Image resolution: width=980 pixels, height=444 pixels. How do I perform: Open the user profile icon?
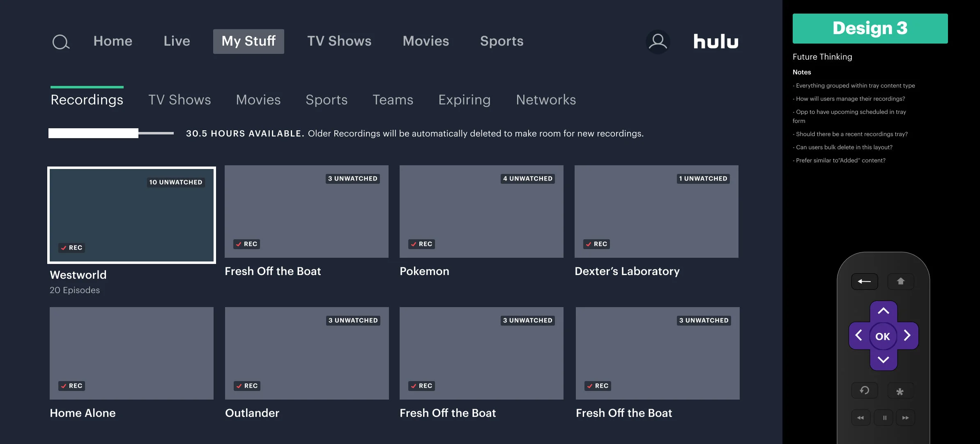658,42
